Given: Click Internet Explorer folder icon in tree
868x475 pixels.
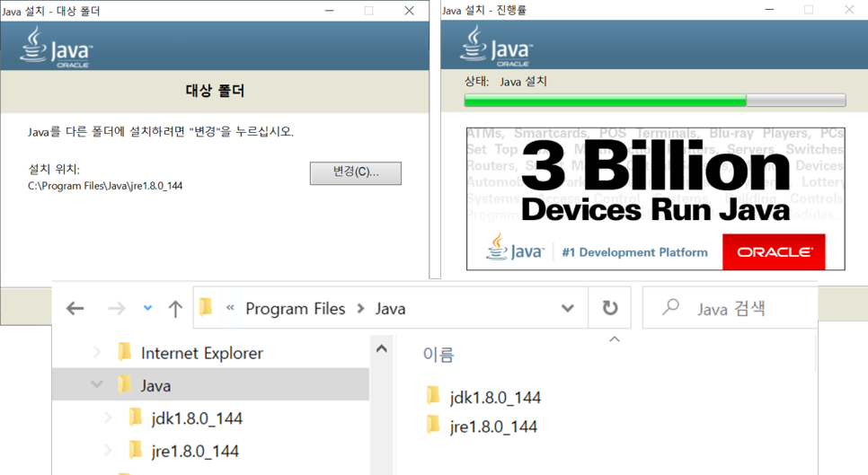Looking at the screenshot, I should pos(125,350).
